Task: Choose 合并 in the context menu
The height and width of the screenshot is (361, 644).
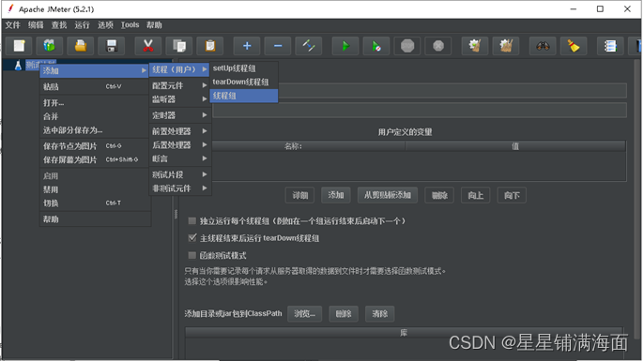Action: tap(95, 116)
